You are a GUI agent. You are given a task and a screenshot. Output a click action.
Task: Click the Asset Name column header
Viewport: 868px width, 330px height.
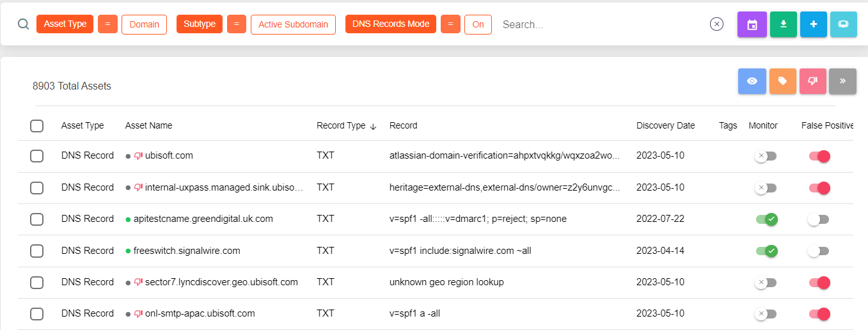(148, 125)
